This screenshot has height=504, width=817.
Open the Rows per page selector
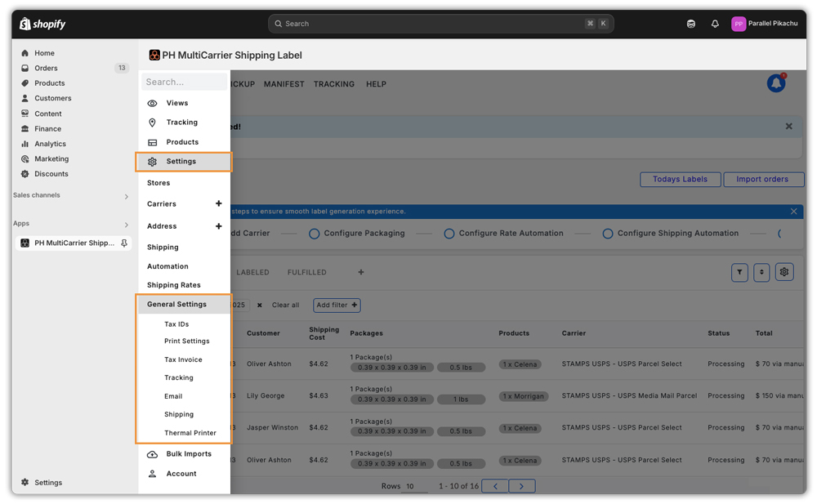point(414,486)
